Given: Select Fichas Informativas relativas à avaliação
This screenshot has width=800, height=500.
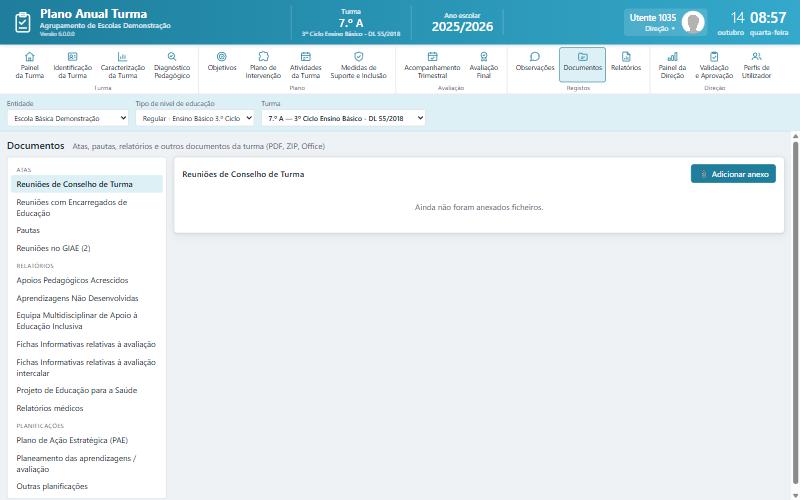Looking at the screenshot, I should (87, 344).
